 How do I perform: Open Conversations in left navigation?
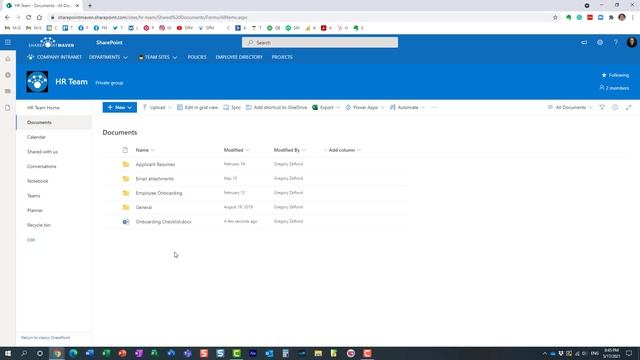coord(42,167)
